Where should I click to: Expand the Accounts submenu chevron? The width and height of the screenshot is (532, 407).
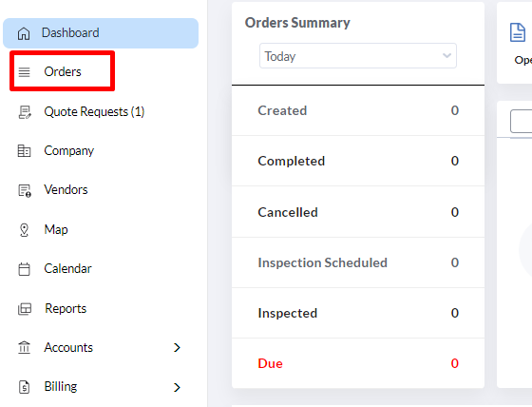point(177,347)
